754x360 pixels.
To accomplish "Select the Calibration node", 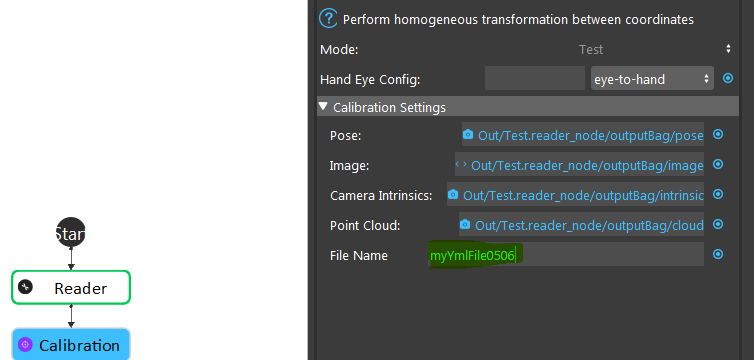I will click(71, 344).
